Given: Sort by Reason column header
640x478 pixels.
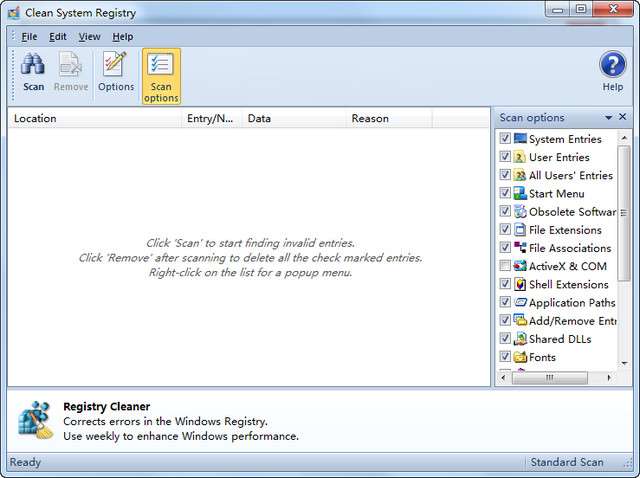Looking at the screenshot, I should point(389,118).
